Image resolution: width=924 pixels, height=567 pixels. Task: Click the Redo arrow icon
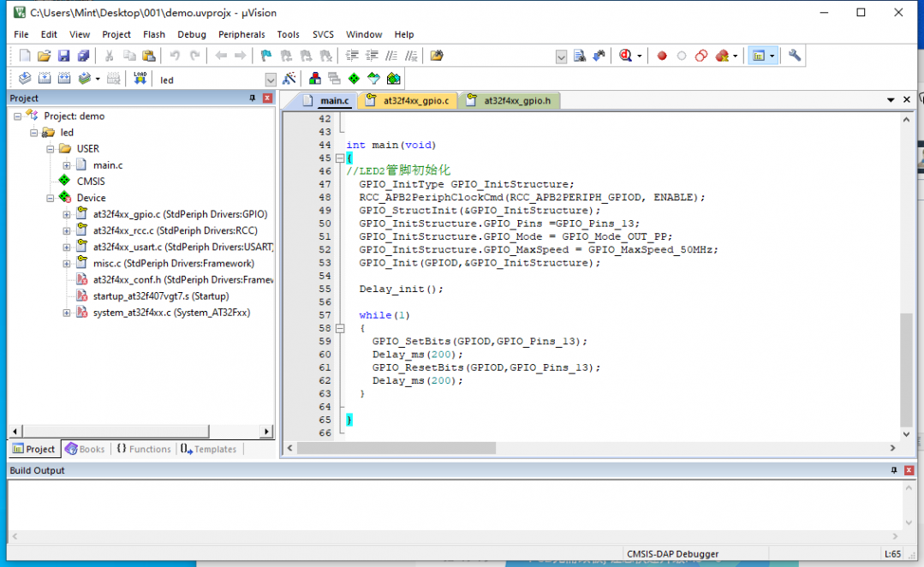194,56
